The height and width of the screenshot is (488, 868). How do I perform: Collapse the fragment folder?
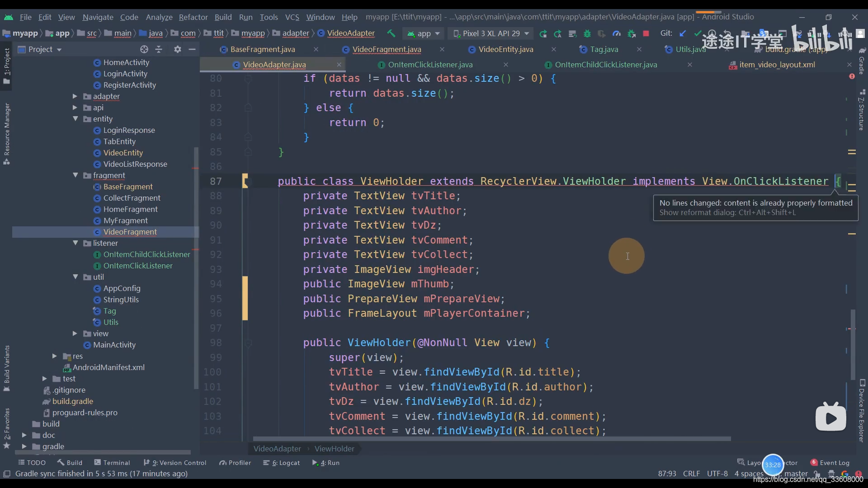(x=75, y=175)
